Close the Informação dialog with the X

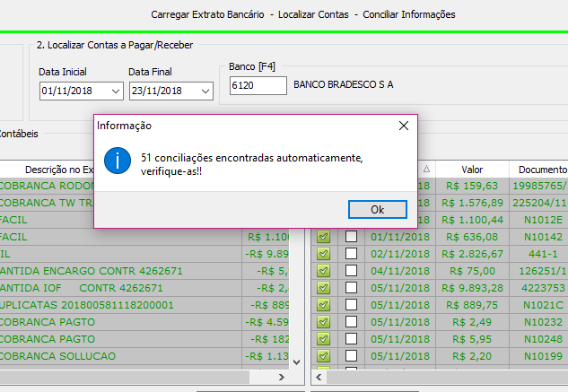tap(404, 126)
